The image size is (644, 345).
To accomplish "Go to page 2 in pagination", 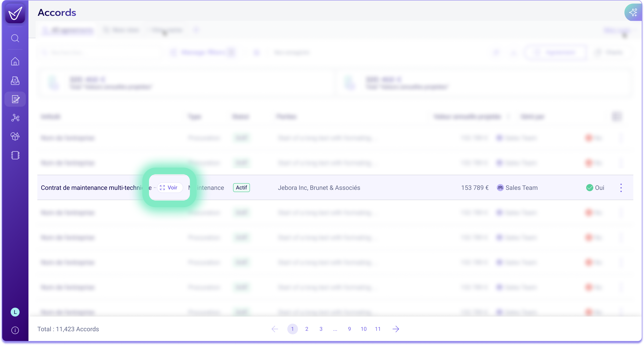I will [x=307, y=329].
